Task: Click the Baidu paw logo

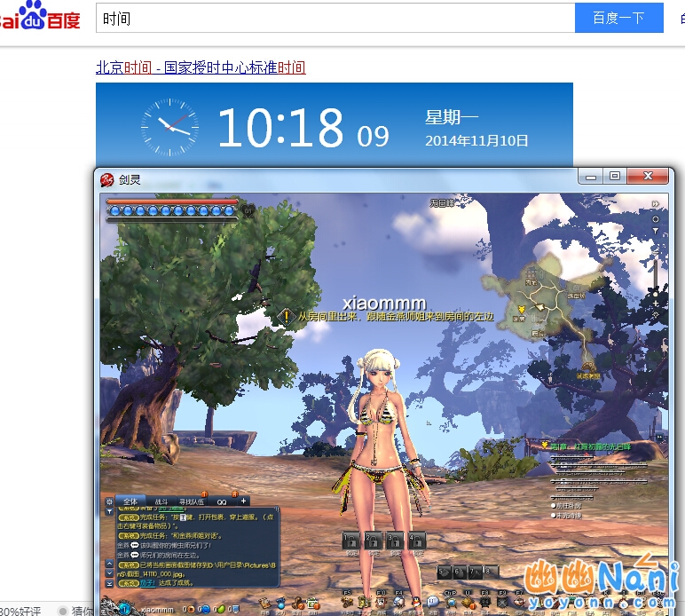Action: pyautogui.click(x=34, y=16)
